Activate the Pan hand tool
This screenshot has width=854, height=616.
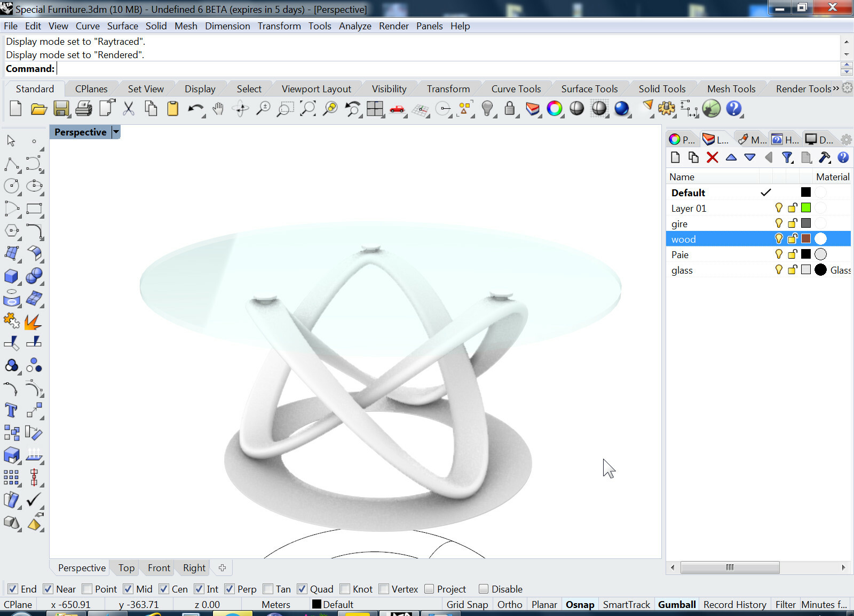point(218,109)
